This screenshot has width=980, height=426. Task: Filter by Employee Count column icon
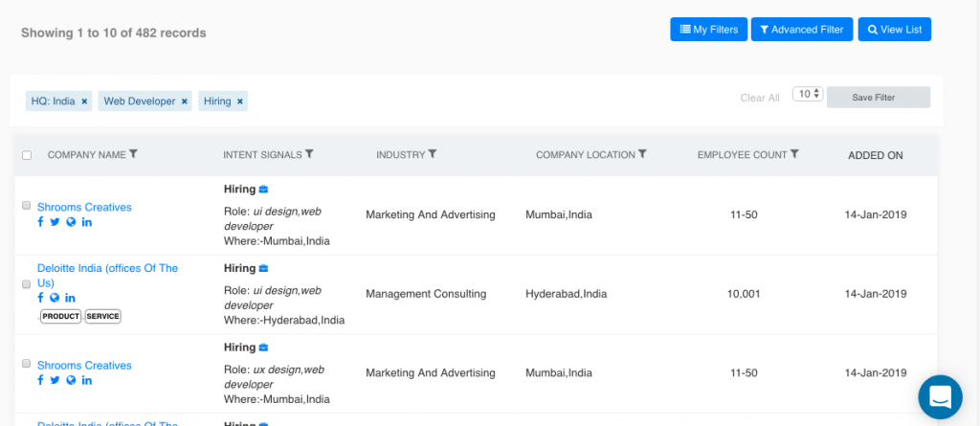coord(794,154)
